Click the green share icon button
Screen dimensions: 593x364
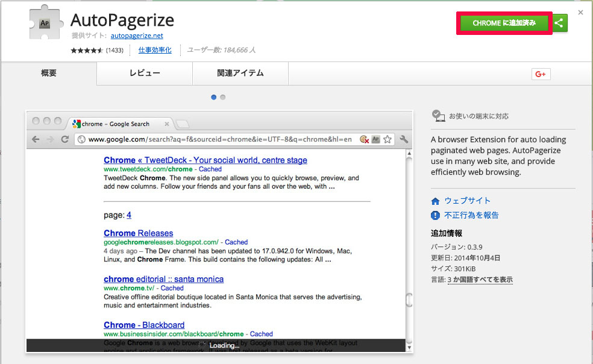(x=559, y=23)
